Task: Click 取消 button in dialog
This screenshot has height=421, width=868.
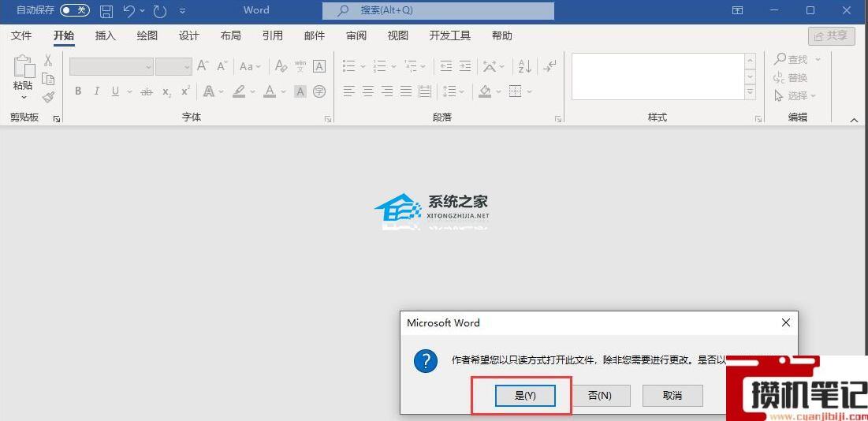Action: pos(672,396)
